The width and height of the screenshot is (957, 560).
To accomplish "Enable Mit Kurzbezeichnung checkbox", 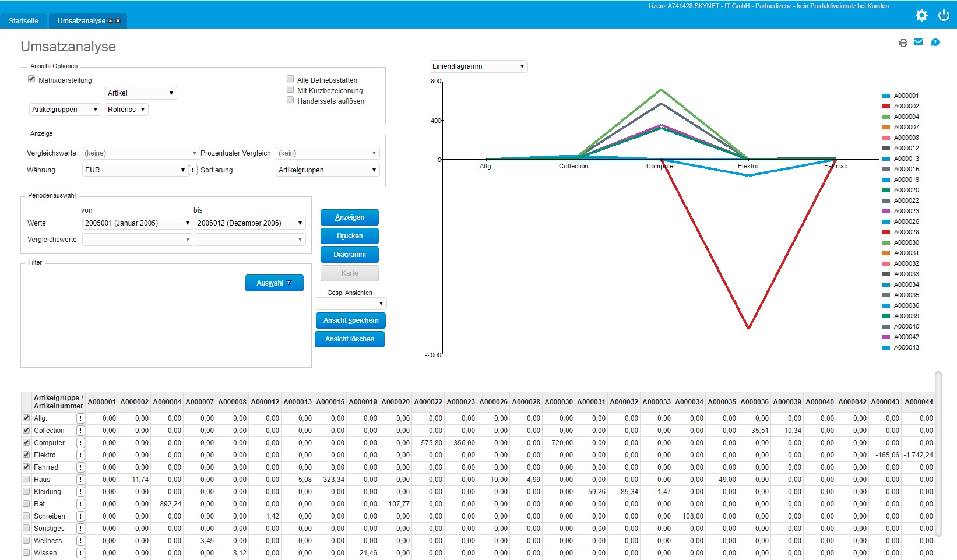I will tap(290, 90).
